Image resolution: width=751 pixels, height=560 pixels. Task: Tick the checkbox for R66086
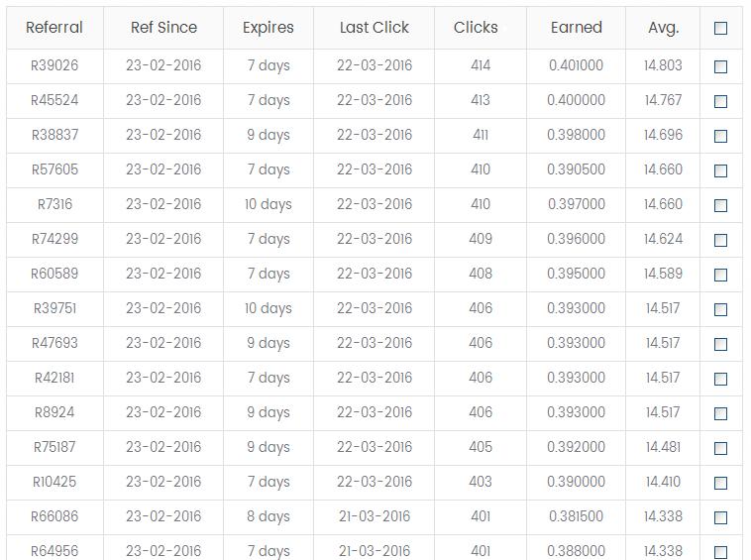coord(720,517)
